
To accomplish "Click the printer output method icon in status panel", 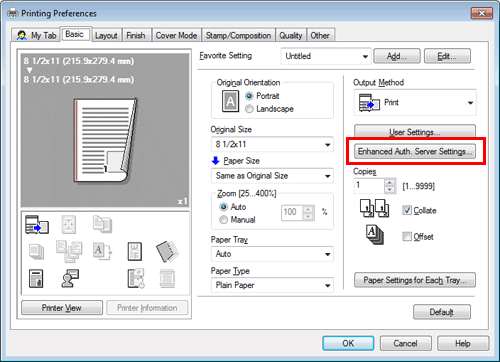I will point(37,224).
